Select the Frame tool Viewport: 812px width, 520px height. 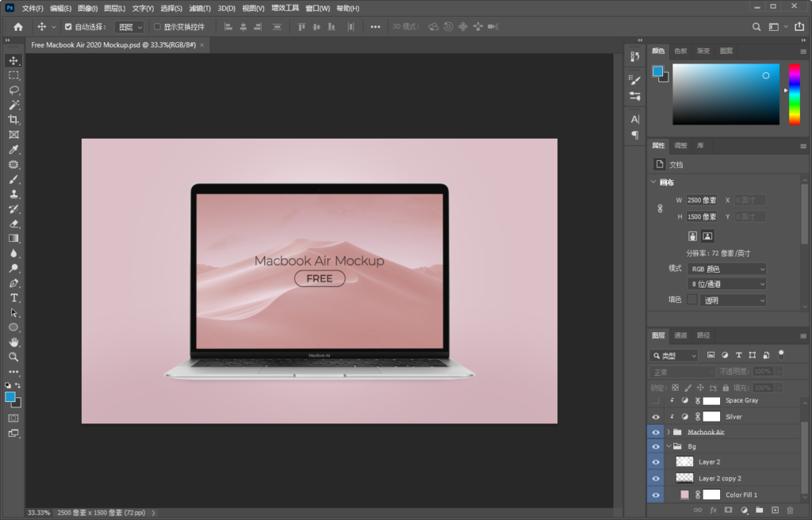coord(13,135)
